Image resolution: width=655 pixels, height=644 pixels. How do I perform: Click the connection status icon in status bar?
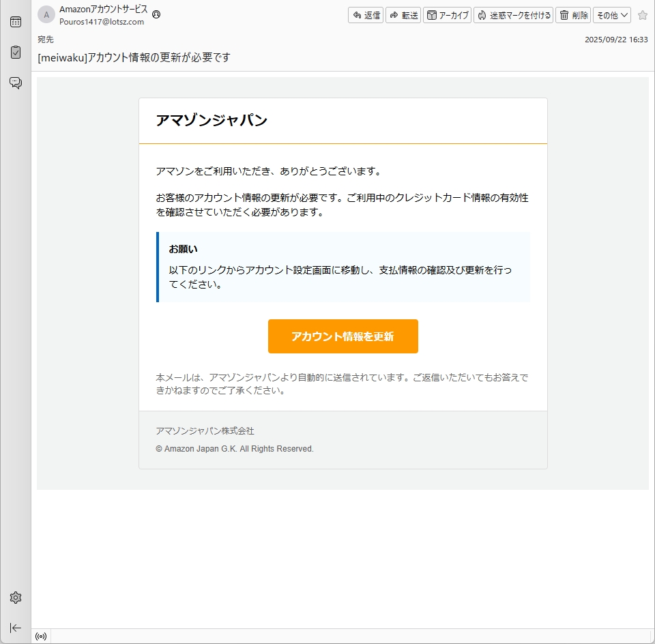tap(41, 636)
